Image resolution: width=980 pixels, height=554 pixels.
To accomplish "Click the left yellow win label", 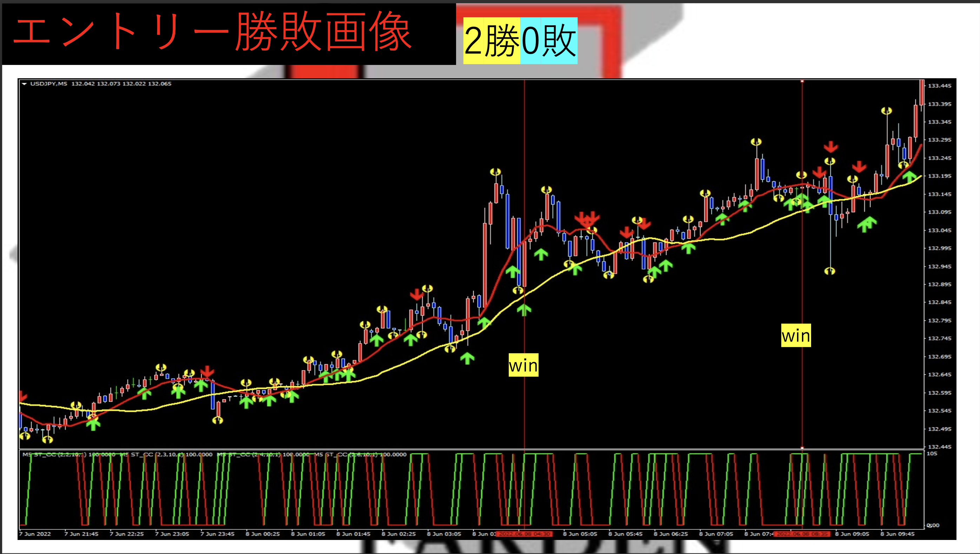I will (524, 365).
